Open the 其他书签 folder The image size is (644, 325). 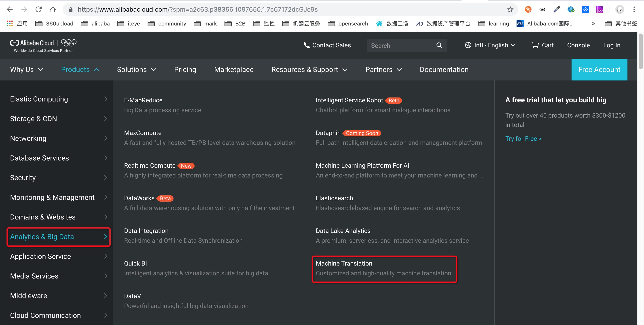pos(621,23)
